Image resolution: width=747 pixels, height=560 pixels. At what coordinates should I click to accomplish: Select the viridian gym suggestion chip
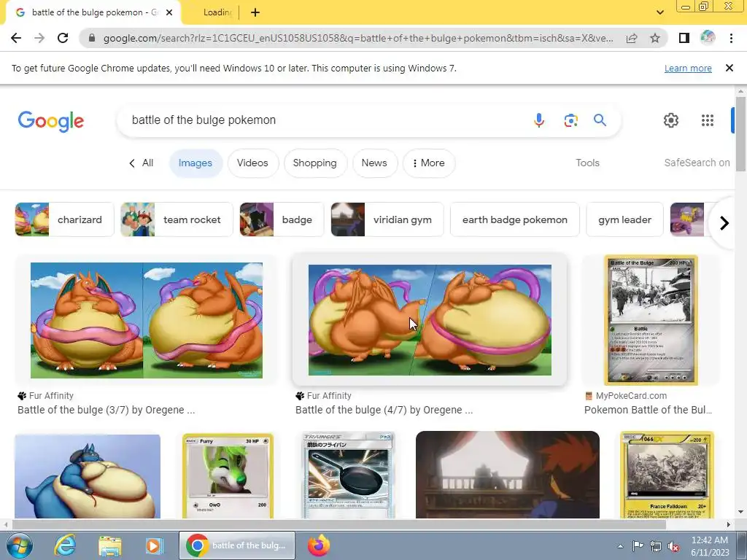pyautogui.click(x=387, y=219)
